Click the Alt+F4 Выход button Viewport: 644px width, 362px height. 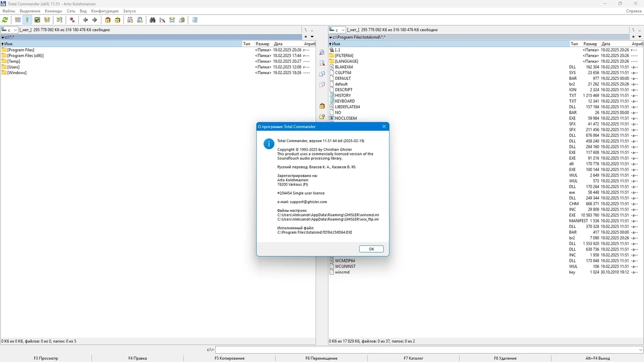click(x=597, y=358)
